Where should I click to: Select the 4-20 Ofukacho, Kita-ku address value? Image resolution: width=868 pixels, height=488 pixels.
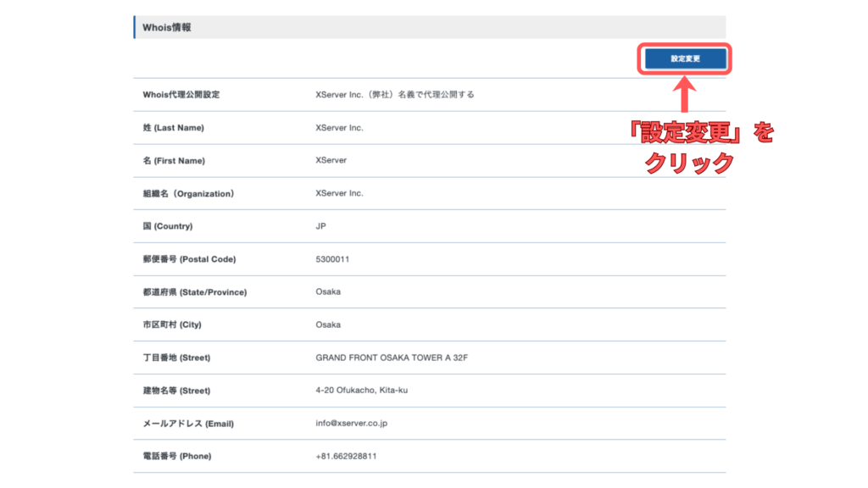[362, 391]
